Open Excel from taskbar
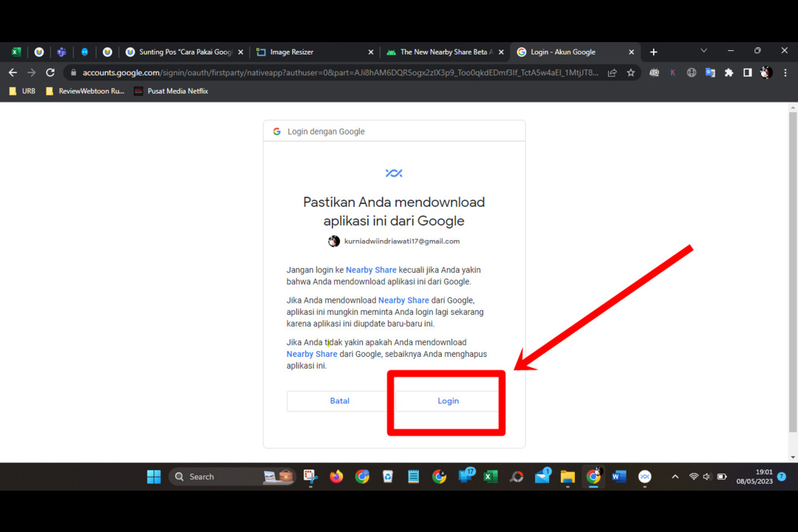Screen dimensions: 798x532 tap(490, 477)
